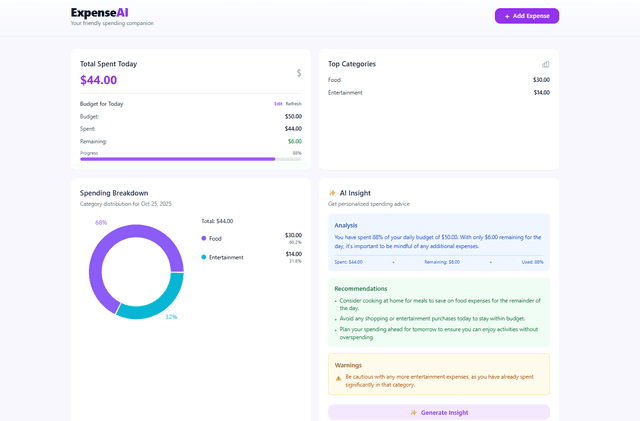
Task: Click the sparkle icon inside Generate Insight button
Action: (413, 412)
